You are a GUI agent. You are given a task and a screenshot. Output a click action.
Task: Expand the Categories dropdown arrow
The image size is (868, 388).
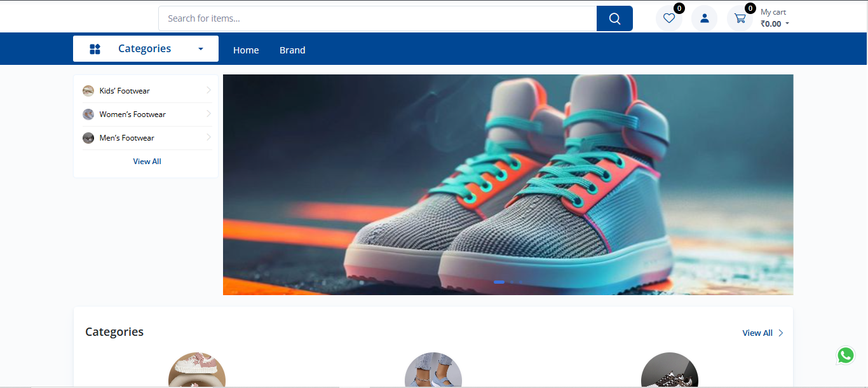[x=201, y=49]
